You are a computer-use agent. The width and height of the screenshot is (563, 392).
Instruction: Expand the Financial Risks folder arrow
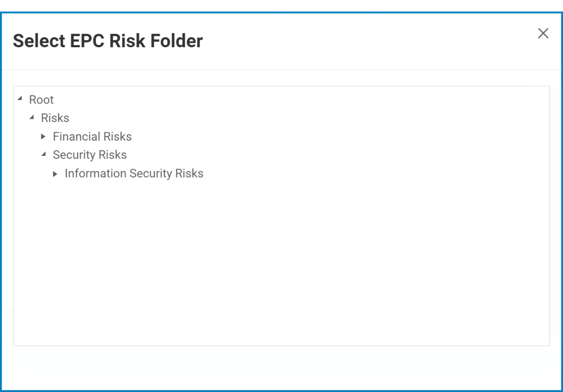click(44, 137)
